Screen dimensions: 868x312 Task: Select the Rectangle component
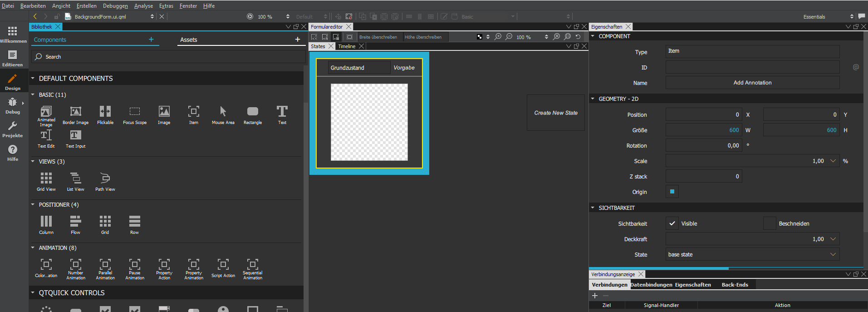click(253, 115)
